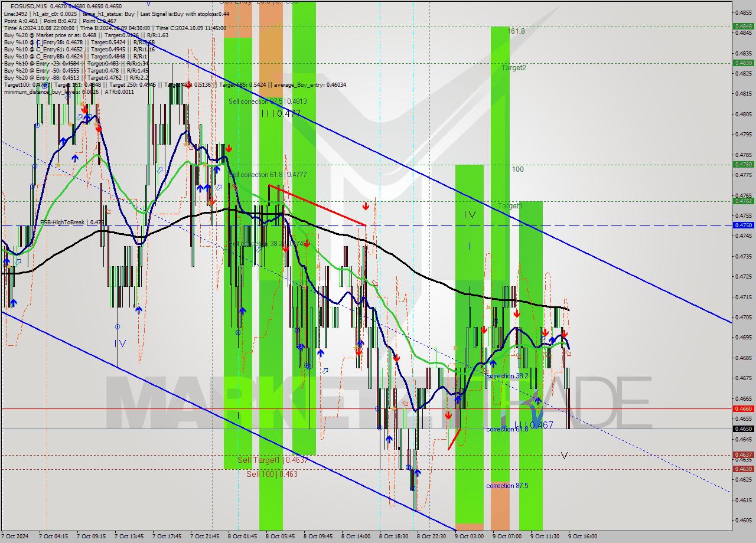Click the '9 Oct 16:00' time axis label
This screenshot has width=756, height=543.
pos(582,537)
